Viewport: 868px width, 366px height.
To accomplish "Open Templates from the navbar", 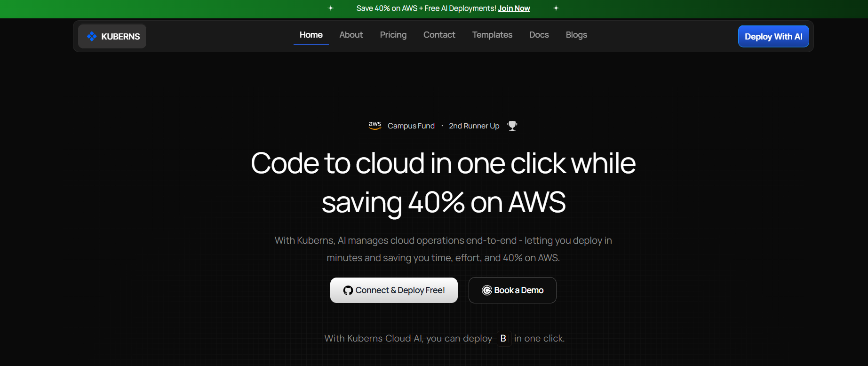I will (492, 35).
